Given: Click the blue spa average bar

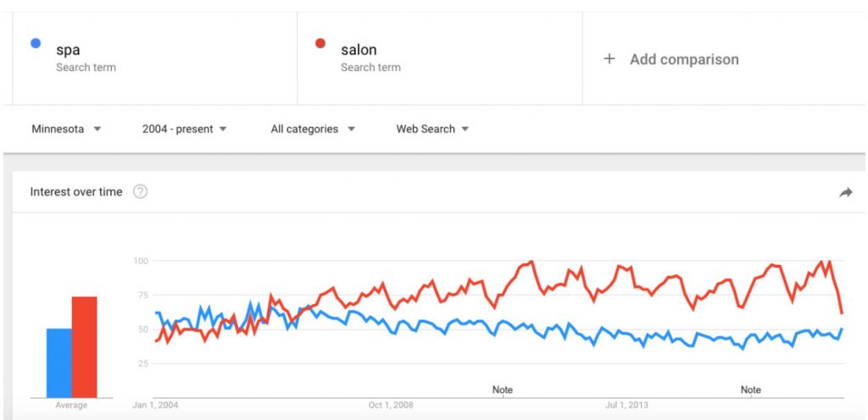Looking at the screenshot, I should [59, 363].
